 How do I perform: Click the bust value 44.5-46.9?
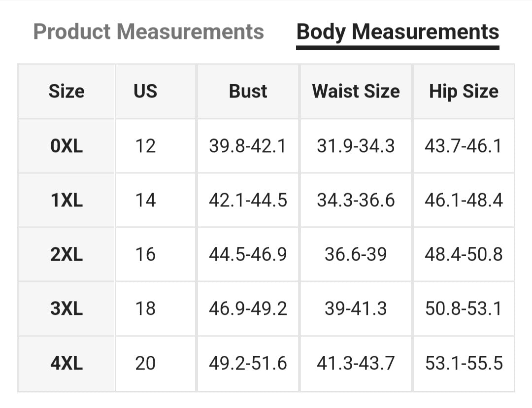(248, 254)
